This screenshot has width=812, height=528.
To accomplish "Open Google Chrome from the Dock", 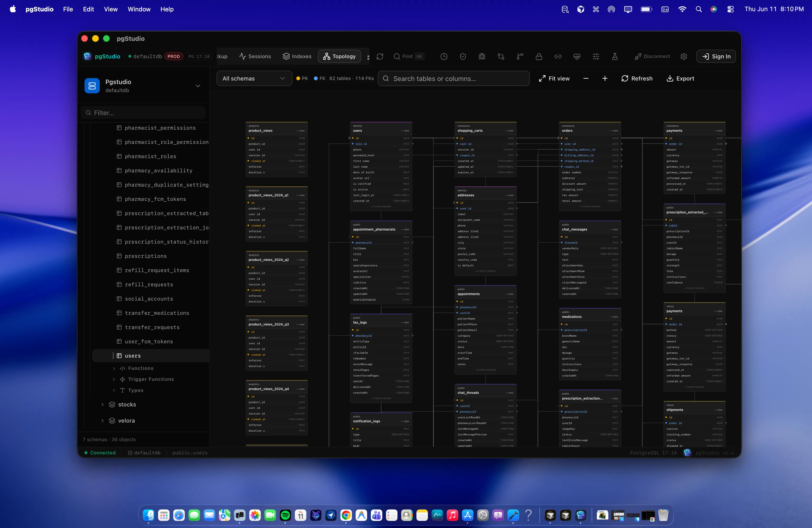I will [346, 515].
